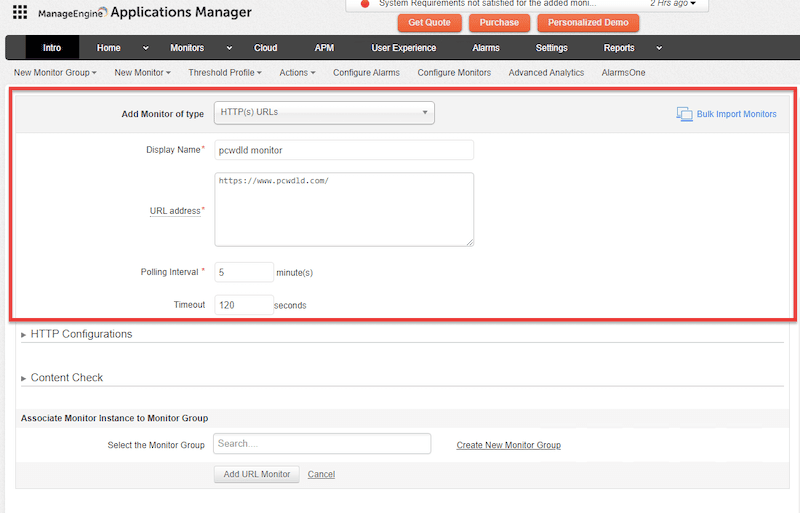The height and width of the screenshot is (513, 800).
Task: Go to the Cloud tab
Action: coord(265,47)
